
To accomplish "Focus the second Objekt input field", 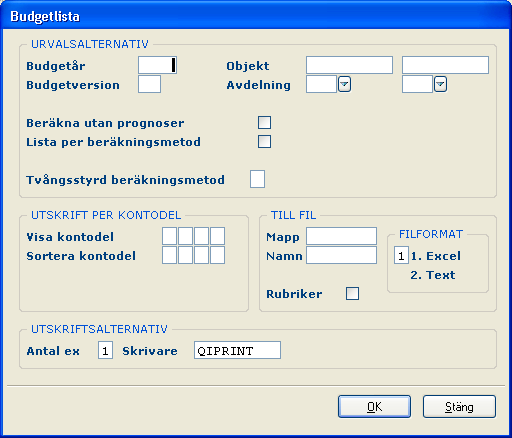I will [445, 65].
